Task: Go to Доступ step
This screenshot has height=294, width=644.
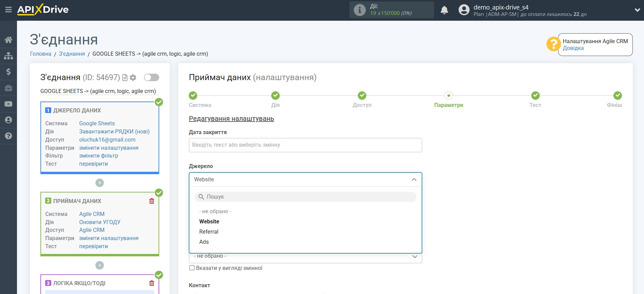Action: (362, 96)
